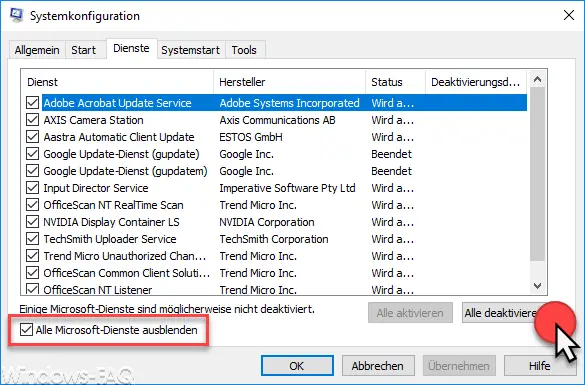
Task: Click the Abbrechen button
Action: point(378,366)
